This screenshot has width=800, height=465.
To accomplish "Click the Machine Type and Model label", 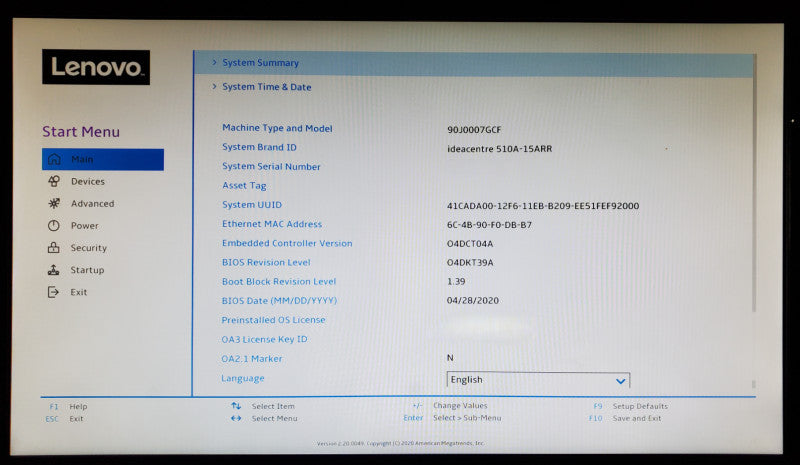I will (277, 128).
